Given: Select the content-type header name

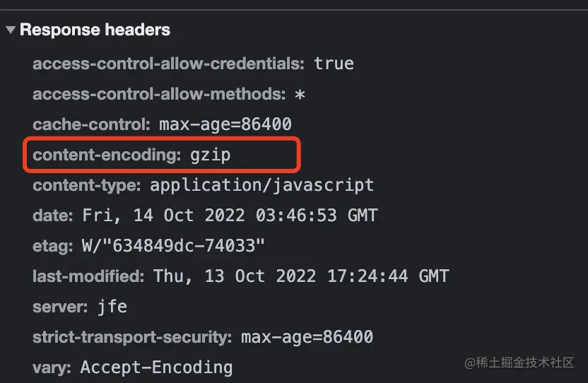Looking at the screenshot, I should 87,185.
